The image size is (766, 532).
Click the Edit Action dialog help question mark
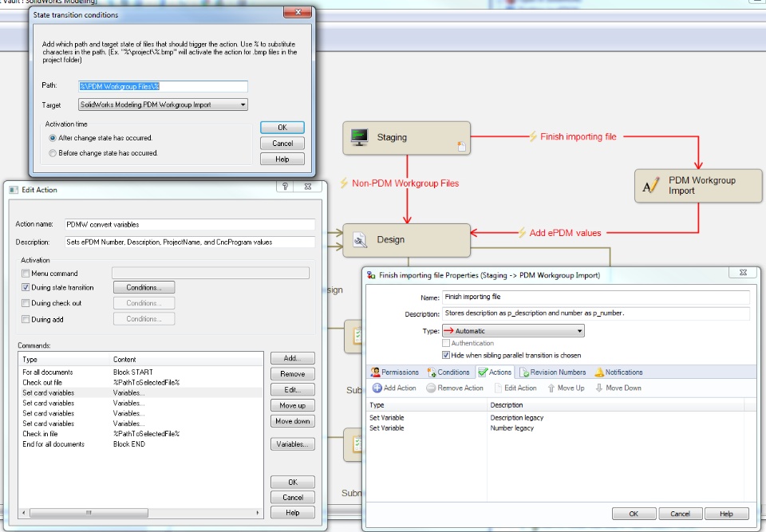click(x=286, y=186)
